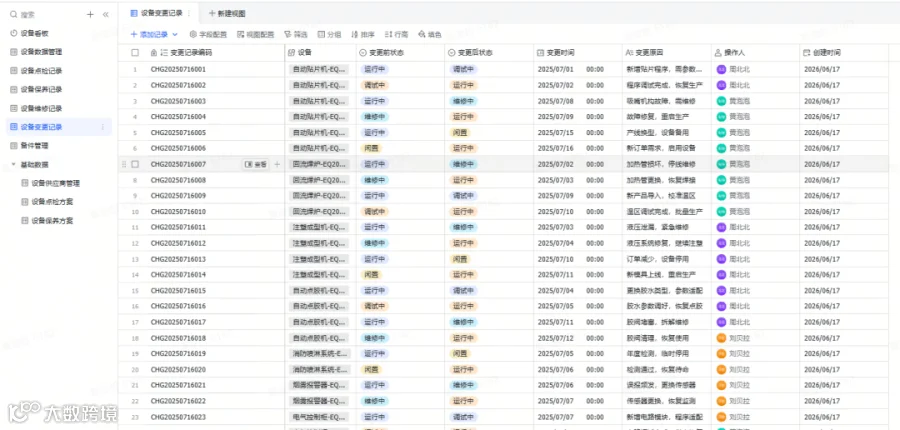This screenshot has width=900, height=430.
Task: Click the 运行中 before-status tag in row 1
Action: pyautogui.click(x=375, y=69)
